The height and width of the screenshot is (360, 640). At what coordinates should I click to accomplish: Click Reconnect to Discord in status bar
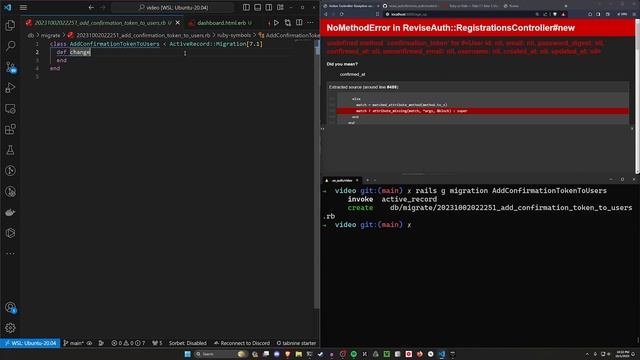(242, 343)
